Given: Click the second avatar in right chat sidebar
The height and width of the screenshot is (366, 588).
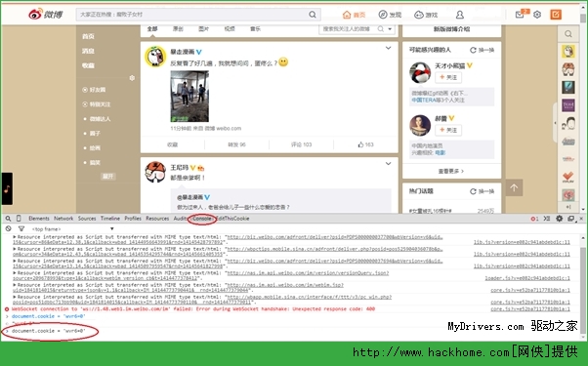Looking at the screenshot, I should click(x=568, y=69).
